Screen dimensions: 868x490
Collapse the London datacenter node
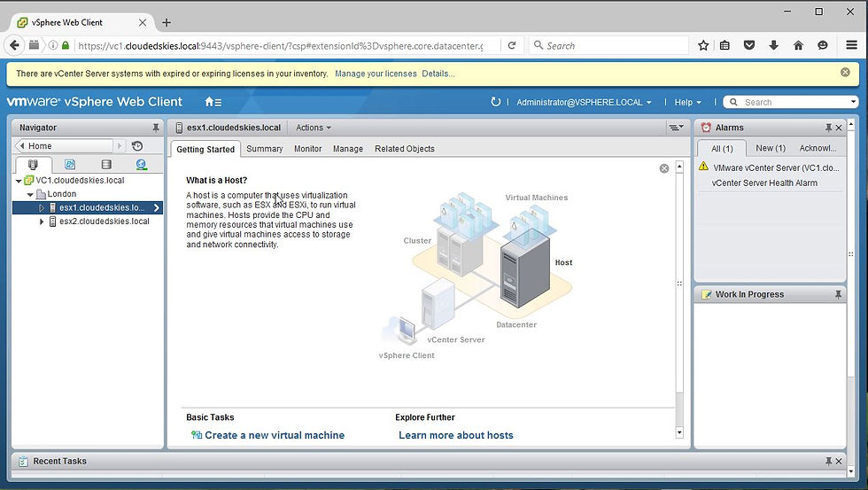(x=30, y=195)
